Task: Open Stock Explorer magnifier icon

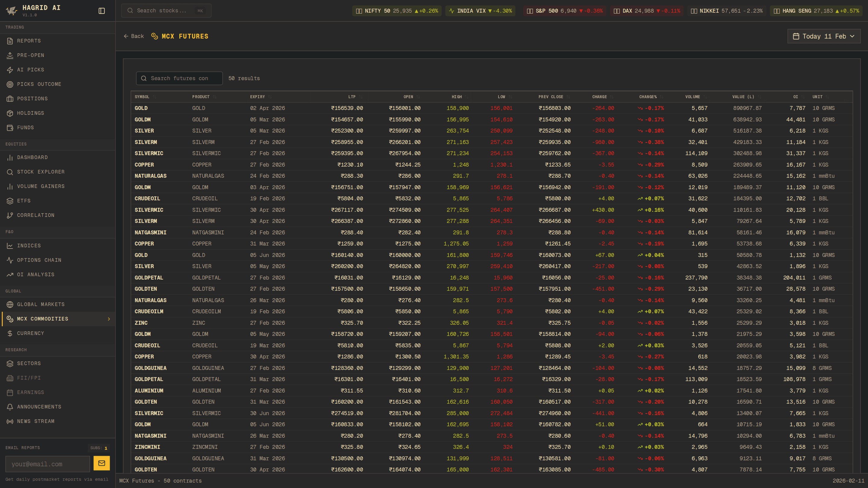Action: (x=10, y=172)
